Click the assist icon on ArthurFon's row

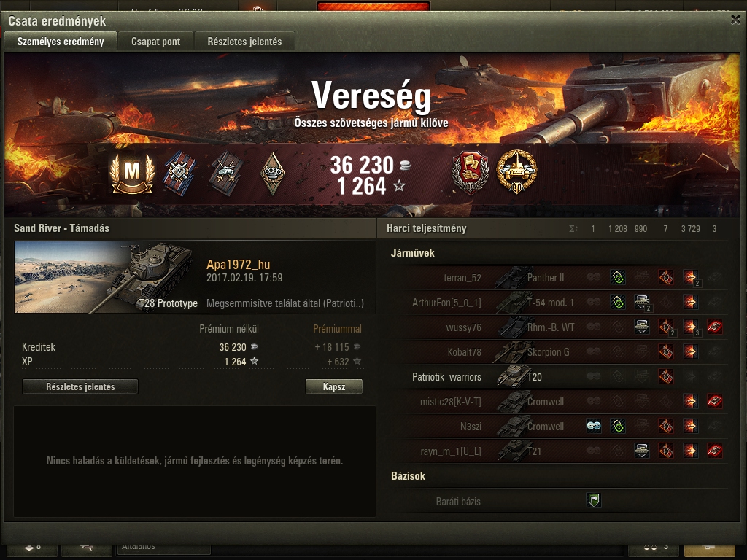click(x=618, y=302)
